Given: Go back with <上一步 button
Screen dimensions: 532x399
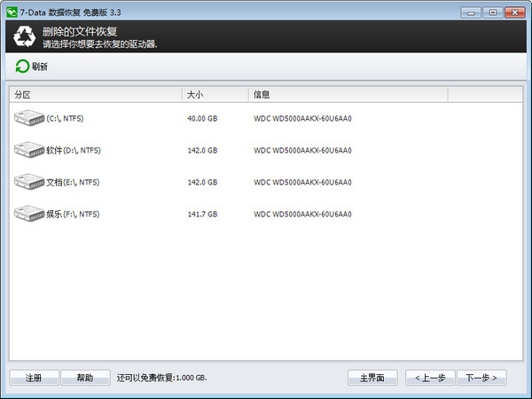Looking at the screenshot, I should coord(430,378).
